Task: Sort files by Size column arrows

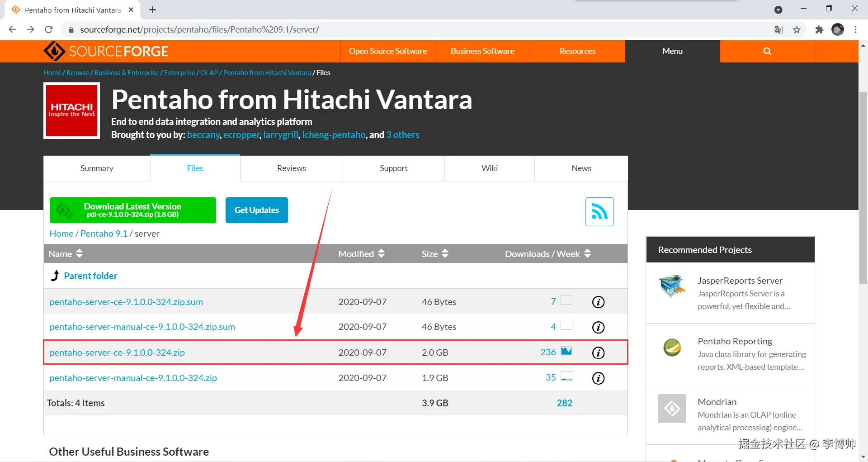Action: [445, 253]
